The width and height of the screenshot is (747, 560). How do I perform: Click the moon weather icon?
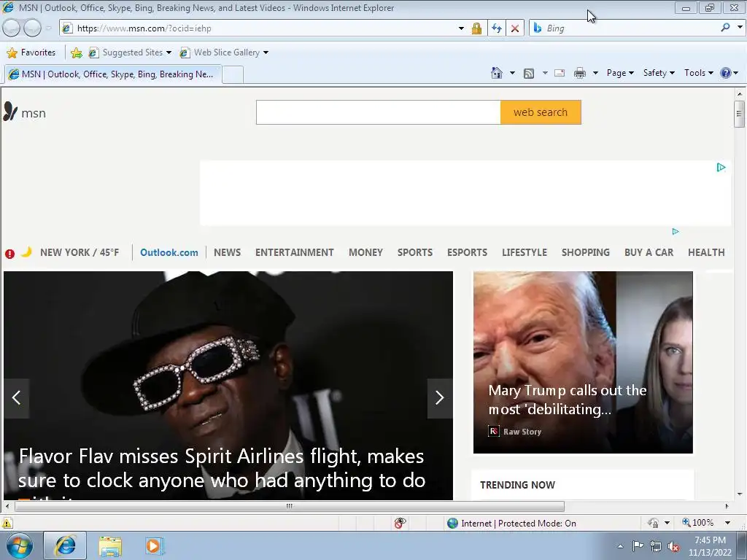tap(27, 252)
